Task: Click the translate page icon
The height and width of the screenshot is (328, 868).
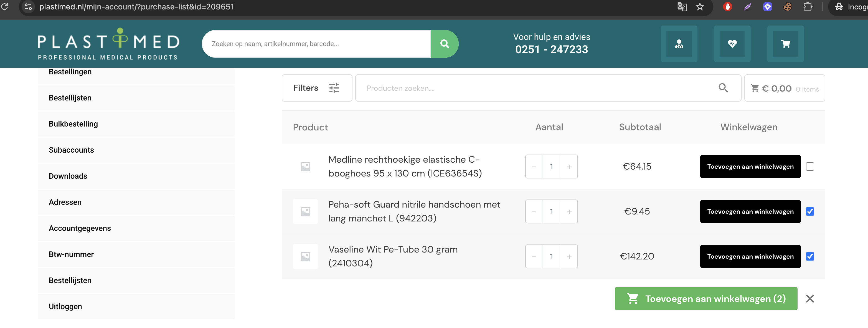Action: [682, 6]
